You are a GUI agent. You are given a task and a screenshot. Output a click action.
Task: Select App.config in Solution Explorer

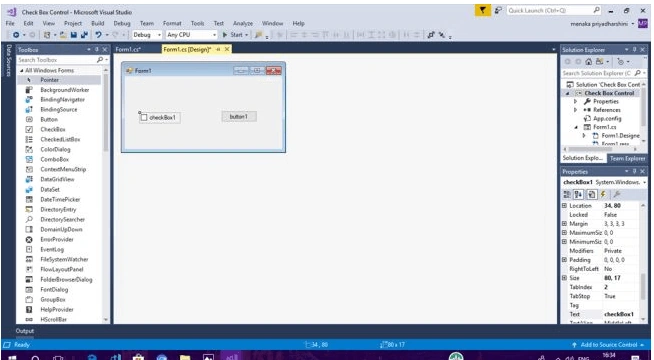pyautogui.click(x=607, y=118)
